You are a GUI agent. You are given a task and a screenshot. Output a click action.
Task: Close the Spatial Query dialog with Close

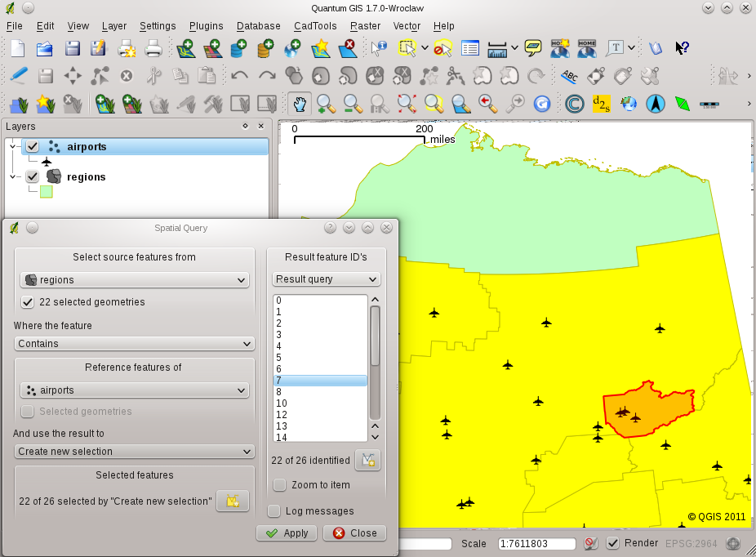[x=355, y=532]
